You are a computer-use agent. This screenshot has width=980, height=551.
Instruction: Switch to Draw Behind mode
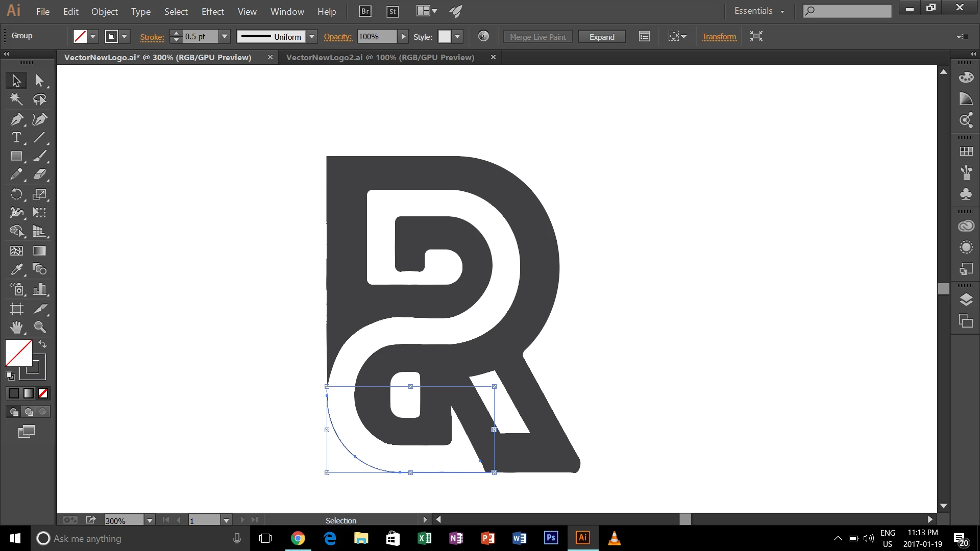click(29, 412)
